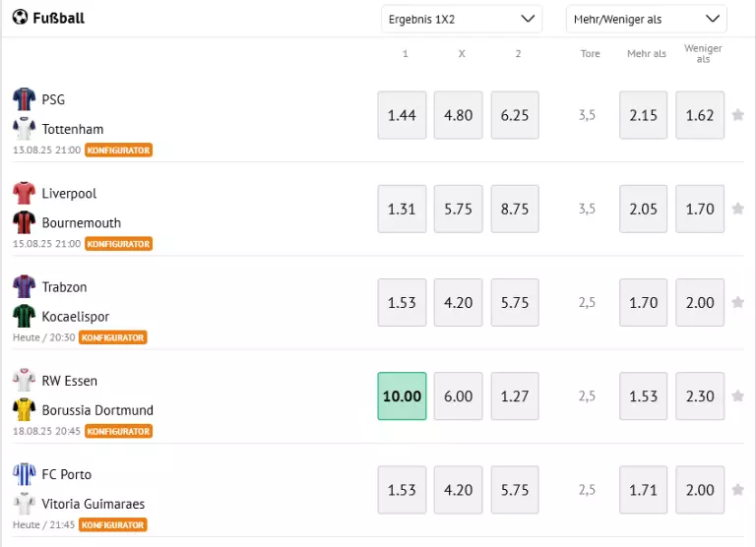Select Weniger als 2.00 for Trabzon match
The width and height of the screenshot is (756, 547).
tap(700, 302)
